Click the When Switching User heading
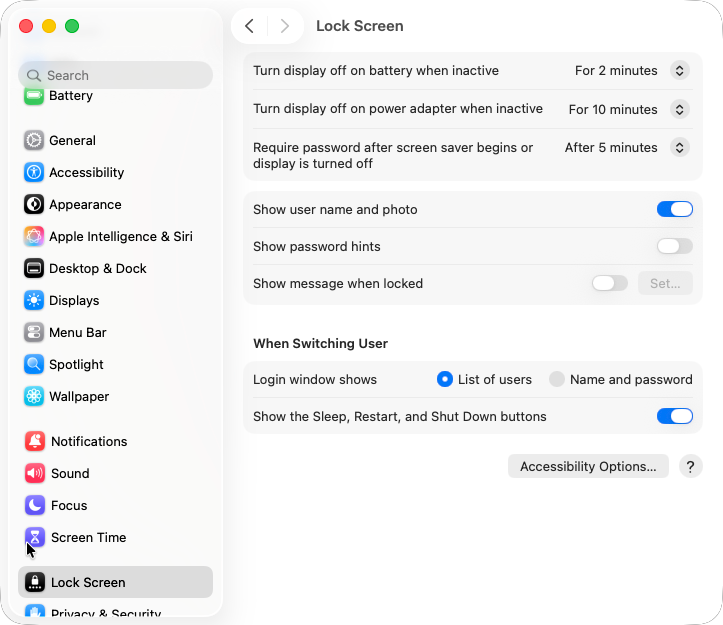This screenshot has height=625, width=723. click(x=320, y=343)
